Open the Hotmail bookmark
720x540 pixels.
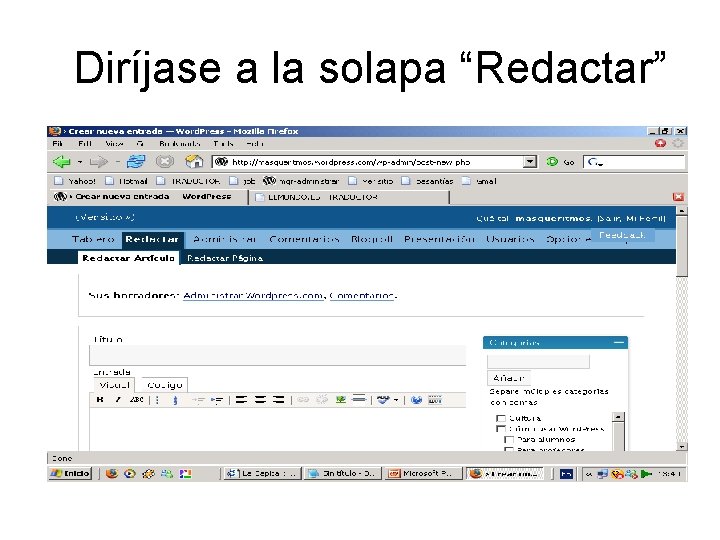pos(126,181)
